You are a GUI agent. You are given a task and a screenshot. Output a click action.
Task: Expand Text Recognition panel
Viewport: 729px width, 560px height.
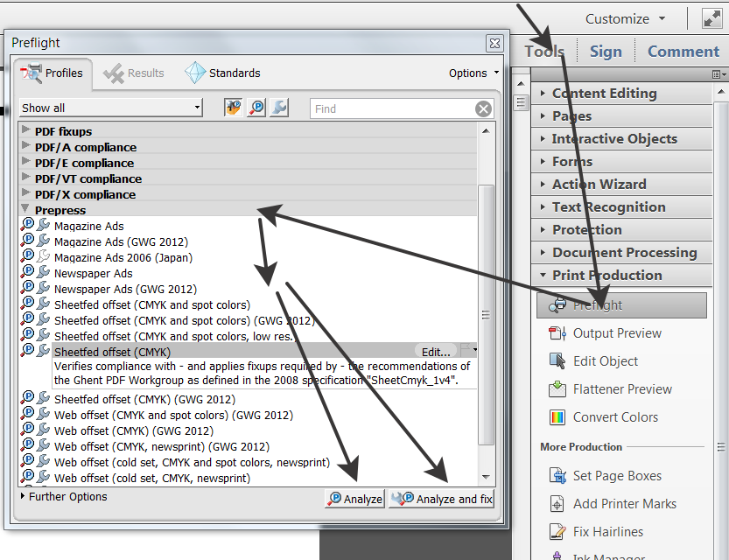pos(621,207)
